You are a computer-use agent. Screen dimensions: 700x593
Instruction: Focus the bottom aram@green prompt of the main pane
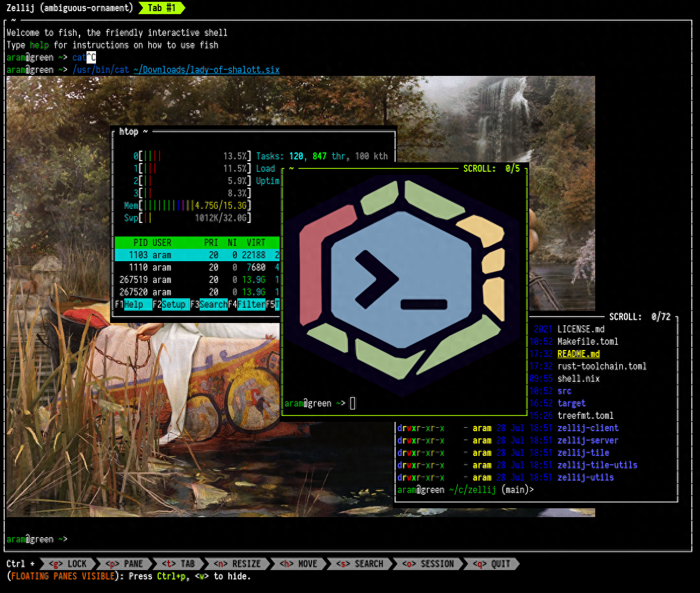click(37, 539)
